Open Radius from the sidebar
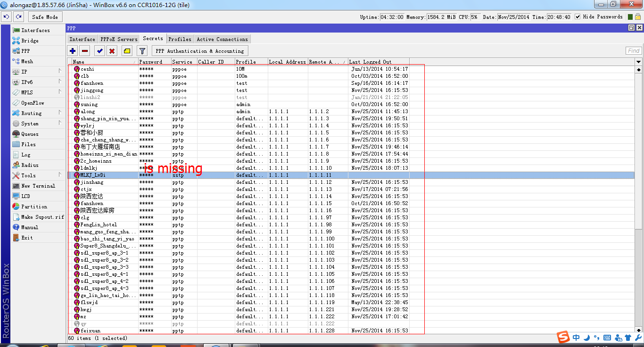 pos(38,165)
